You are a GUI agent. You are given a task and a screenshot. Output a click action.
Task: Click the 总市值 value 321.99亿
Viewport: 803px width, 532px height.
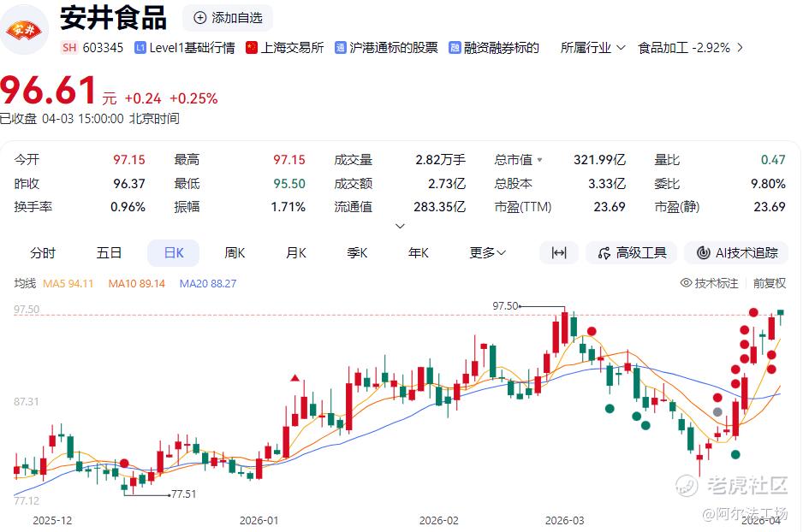tap(599, 160)
